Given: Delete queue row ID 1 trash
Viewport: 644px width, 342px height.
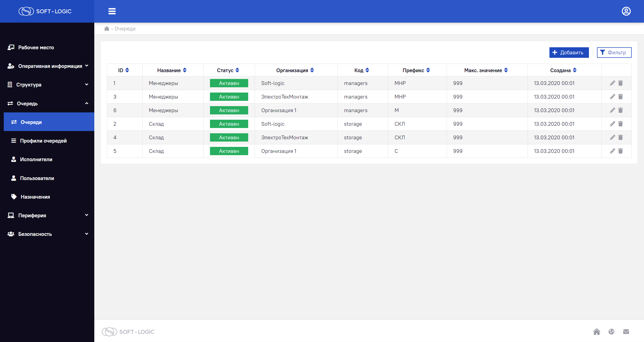Looking at the screenshot, I should [x=621, y=83].
